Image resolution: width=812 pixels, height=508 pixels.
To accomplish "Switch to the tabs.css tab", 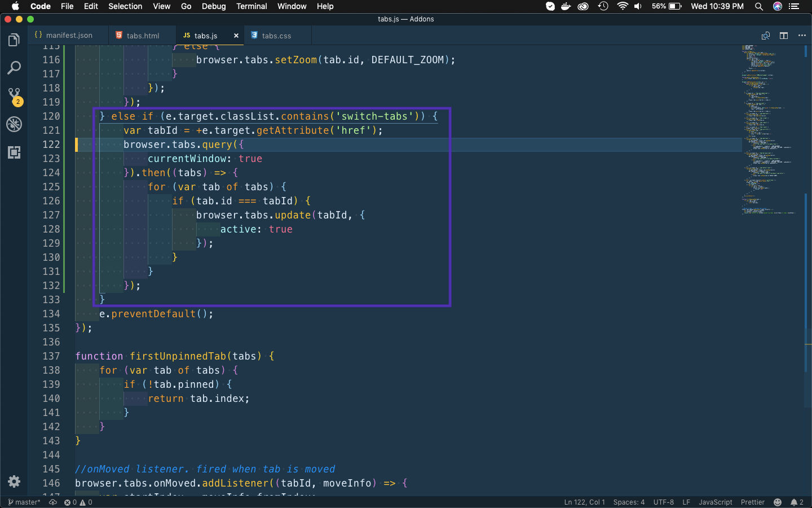I will click(x=276, y=36).
